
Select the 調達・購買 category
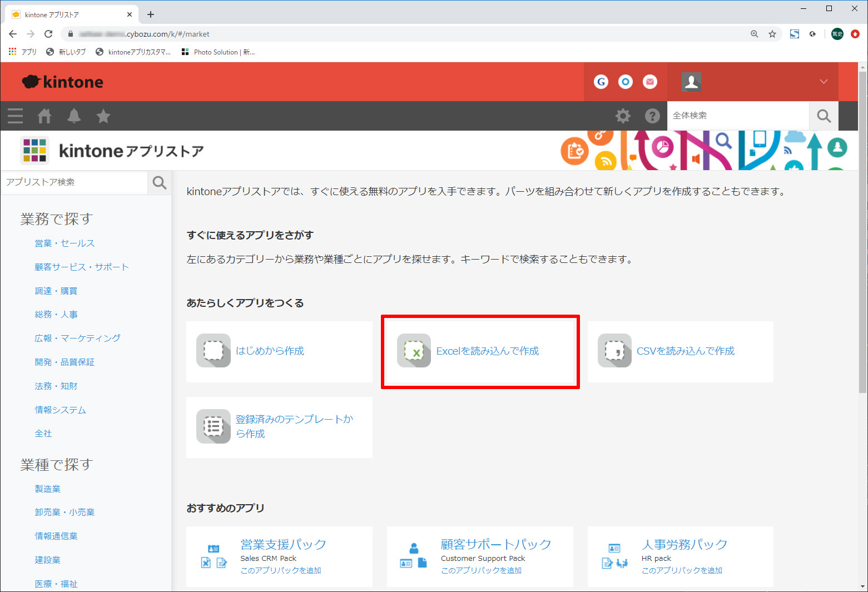coord(56,291)
